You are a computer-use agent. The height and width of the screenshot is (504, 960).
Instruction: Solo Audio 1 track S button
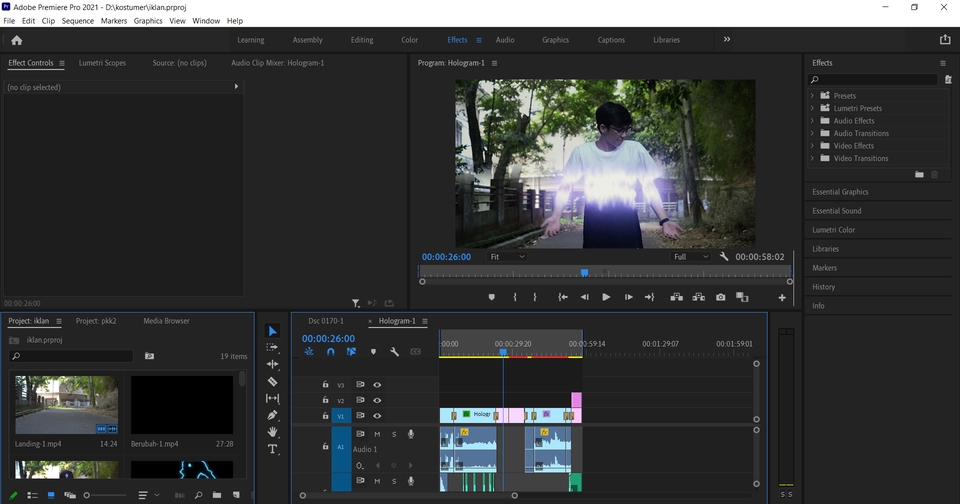tap(394, 434)
